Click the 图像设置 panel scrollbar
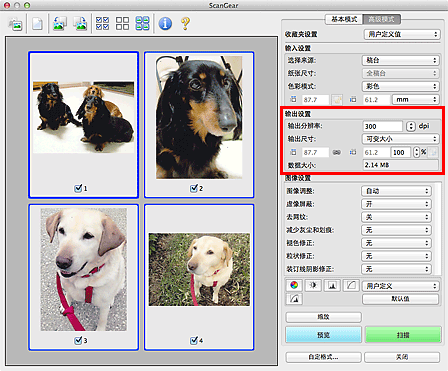This screenshot has height=371, width=448. [x=439, y=228]
